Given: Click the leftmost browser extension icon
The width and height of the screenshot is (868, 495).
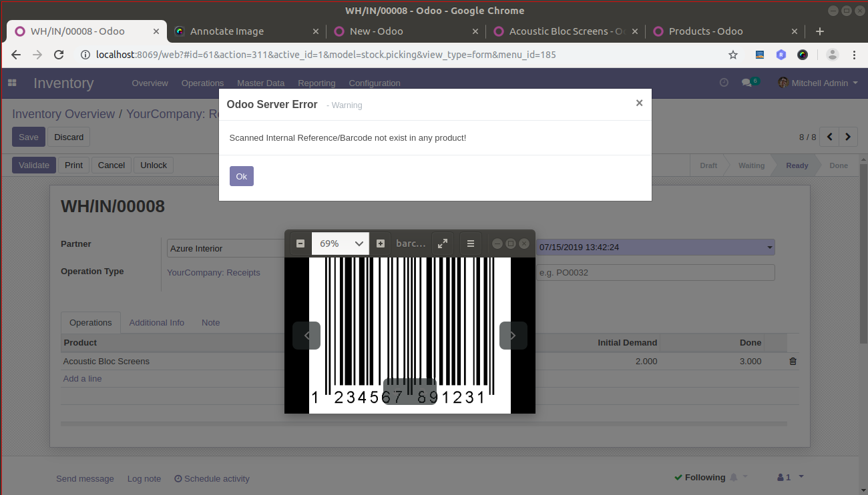Looking at the screenshot, I should click(760, 55).
